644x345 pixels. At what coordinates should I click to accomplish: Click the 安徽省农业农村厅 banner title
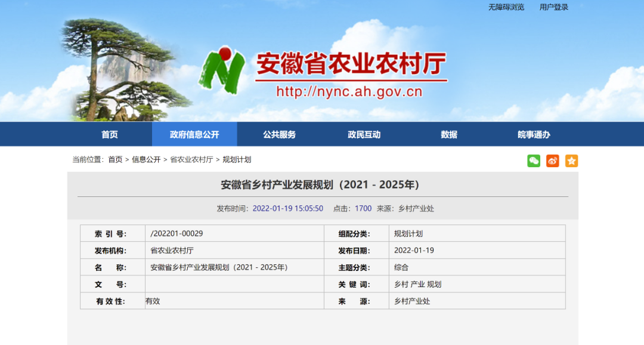(x=351, y=64)
